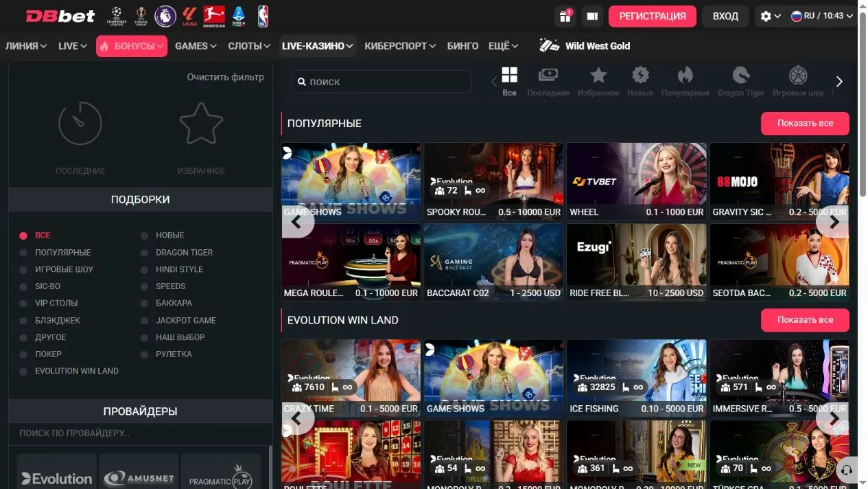
Task: Open the NBA shortcut icon
Action: click(263, 16)
